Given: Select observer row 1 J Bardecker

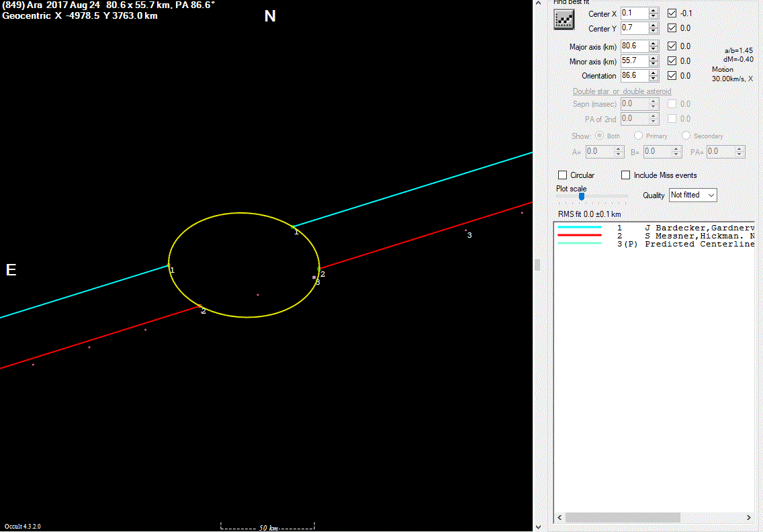Looking at the screenshot, I should (655, 228).
